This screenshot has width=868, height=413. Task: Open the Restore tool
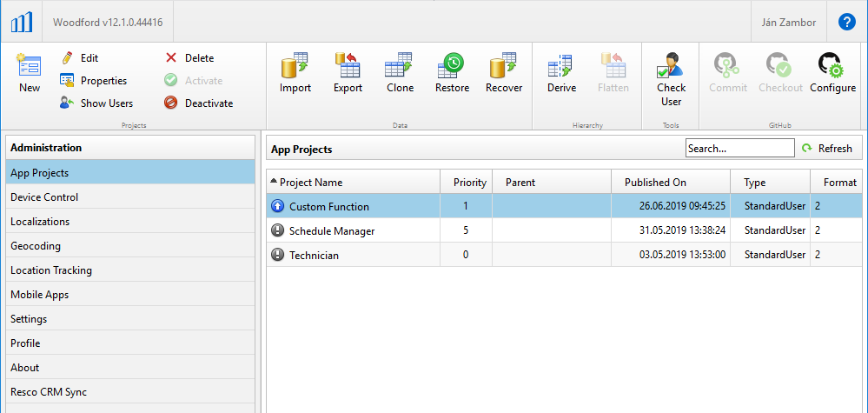pos(452,73)
